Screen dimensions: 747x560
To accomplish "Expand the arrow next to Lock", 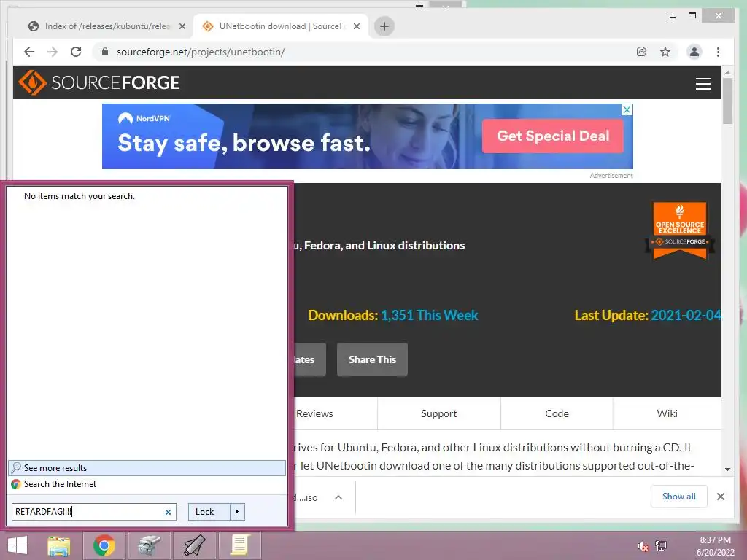I will (237, 512).
